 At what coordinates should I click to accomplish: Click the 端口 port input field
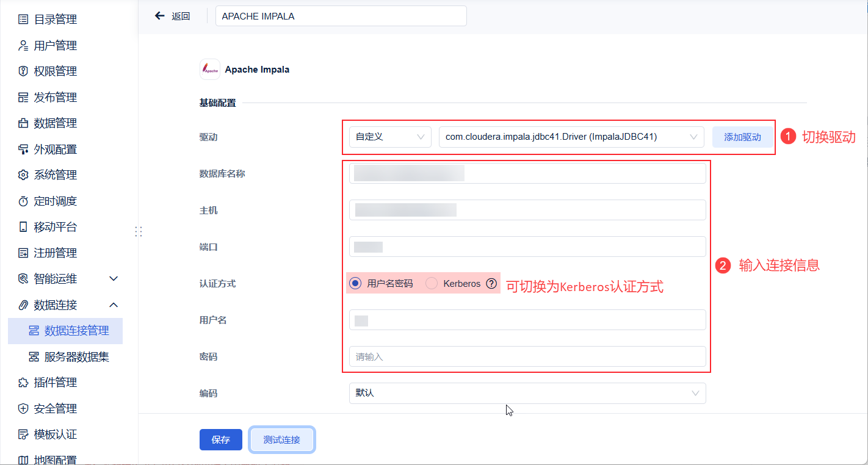click(x=527, y=247)
